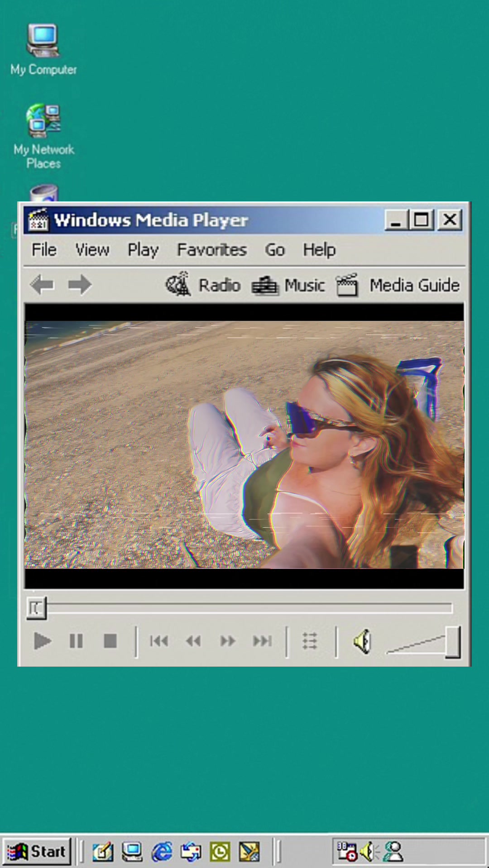Mute audio with the speaker icon
Viewport: 489px width, 868px height.
pyautogui.click(x=363, y=641)
